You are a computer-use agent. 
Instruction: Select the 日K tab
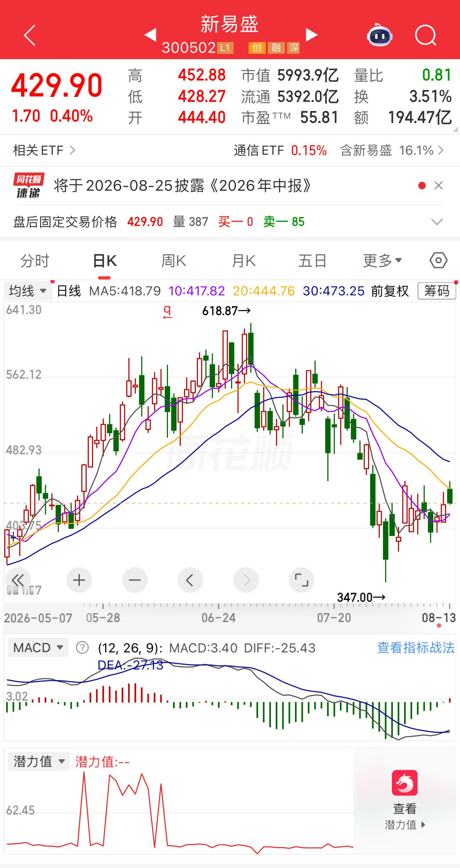104,261
